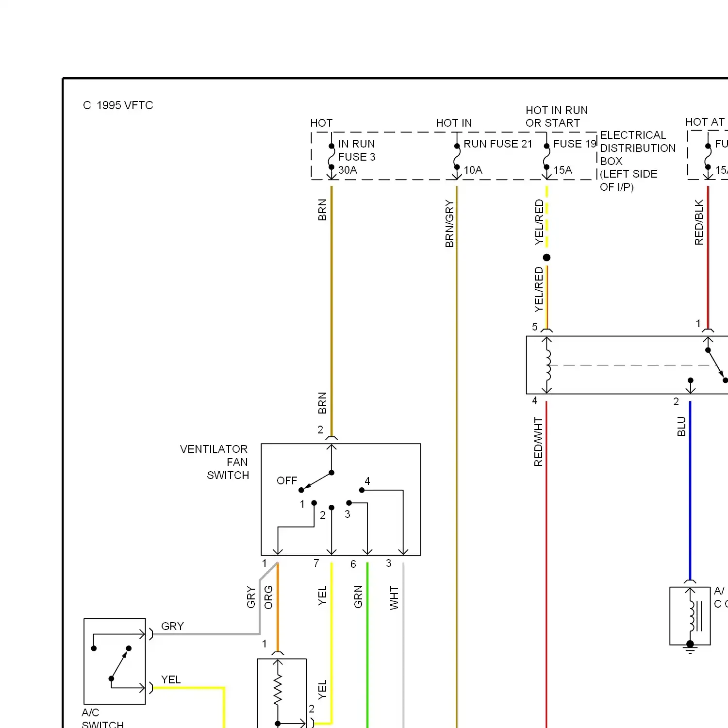This screenshot has height=728, width=728.
Task: Select the "FUSE 3" label
Action: click(357, 157)
